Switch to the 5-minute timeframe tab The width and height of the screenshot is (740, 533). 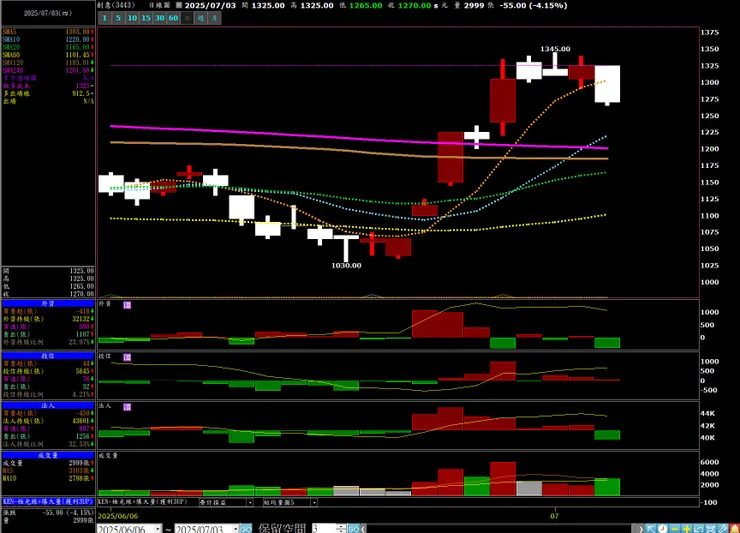click(118, 18)
